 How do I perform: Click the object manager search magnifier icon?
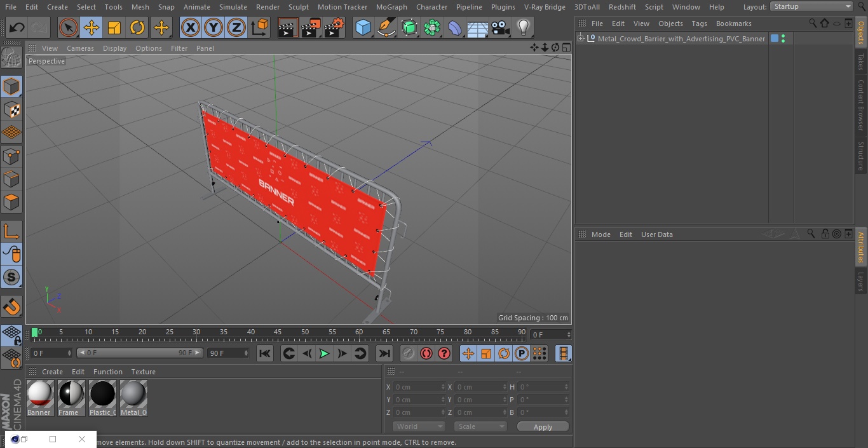pyautogui.click(x=813, y=23)
